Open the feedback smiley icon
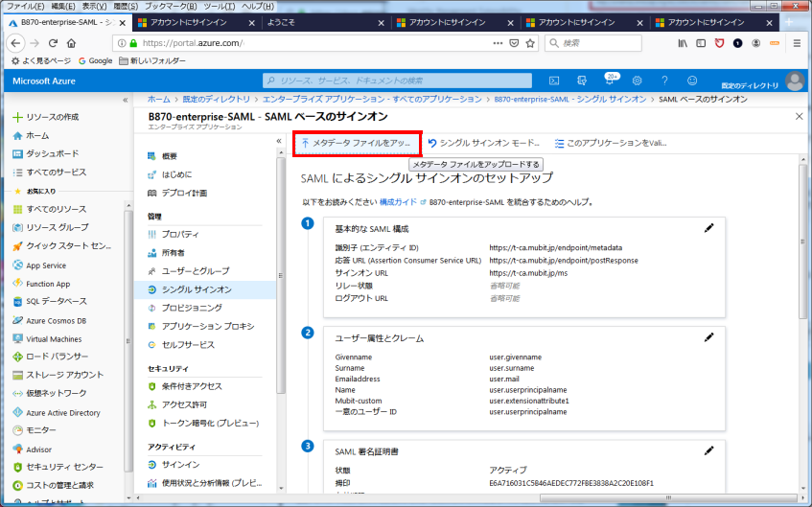 (692, 81)
